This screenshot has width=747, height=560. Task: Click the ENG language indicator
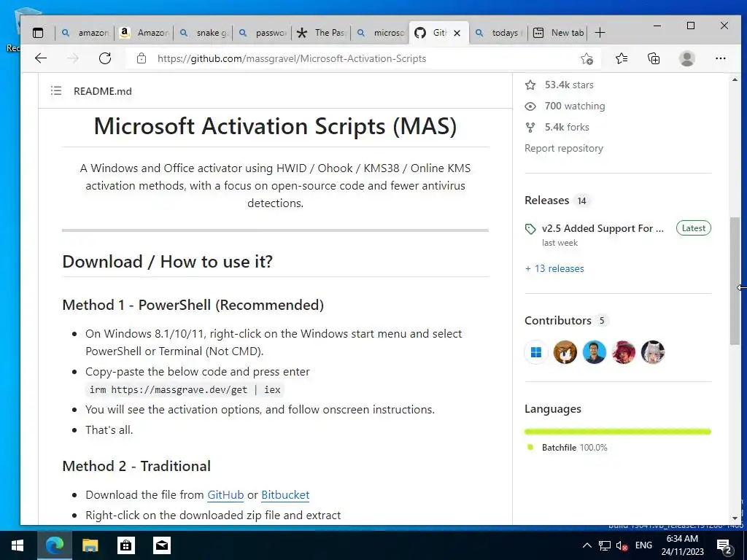[x=643, y=545]
